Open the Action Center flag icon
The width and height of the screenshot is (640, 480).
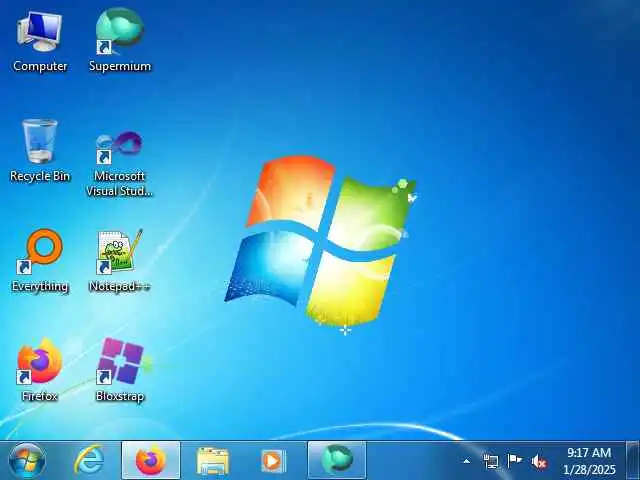pyautogui.click(x=514, y=461)
